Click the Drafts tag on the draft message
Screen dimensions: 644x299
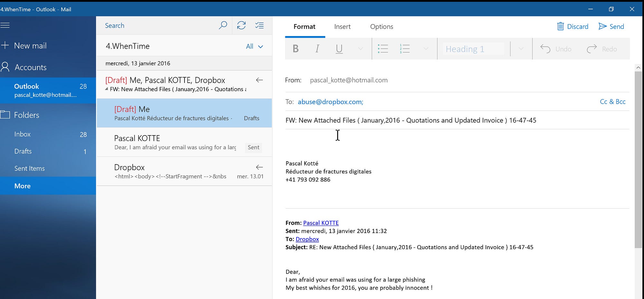tap(251, 118)
